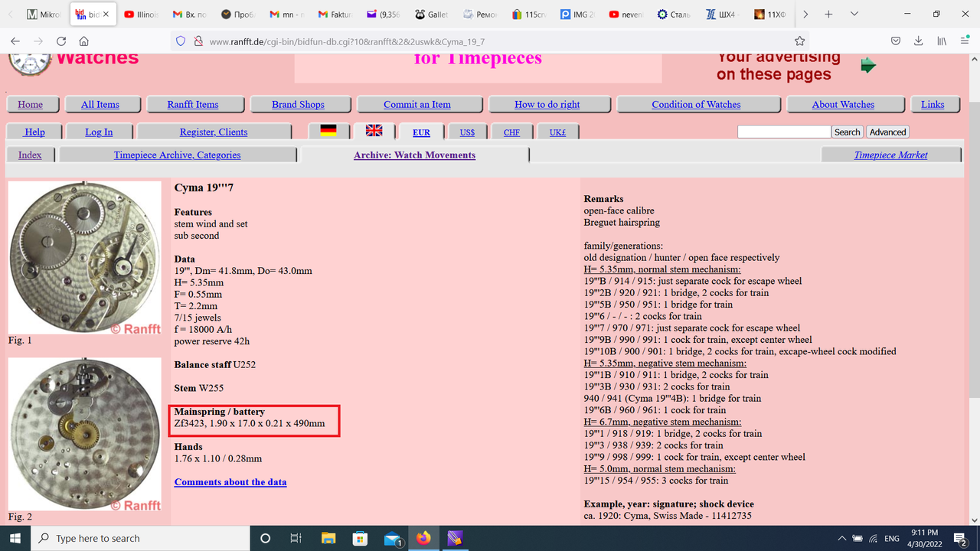Switch language with the German flag
The image size is (980, 551).
coord(328,131)
